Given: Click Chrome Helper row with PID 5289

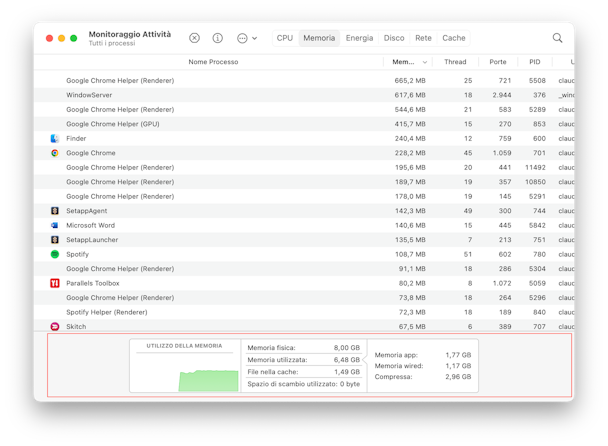Looking at the screenshot, I should (x=304, y=110).
